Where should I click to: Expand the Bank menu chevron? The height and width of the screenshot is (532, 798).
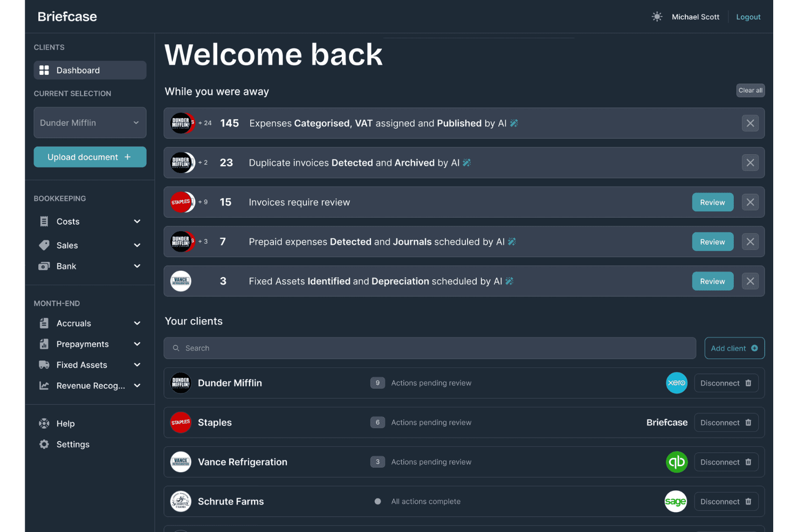coord(137,266)
